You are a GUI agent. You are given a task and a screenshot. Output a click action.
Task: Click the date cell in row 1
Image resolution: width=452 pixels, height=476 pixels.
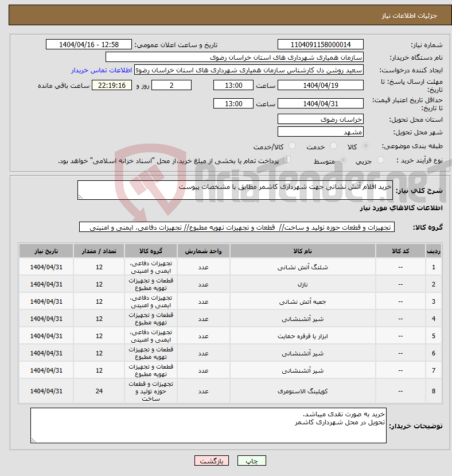[46, 267]
